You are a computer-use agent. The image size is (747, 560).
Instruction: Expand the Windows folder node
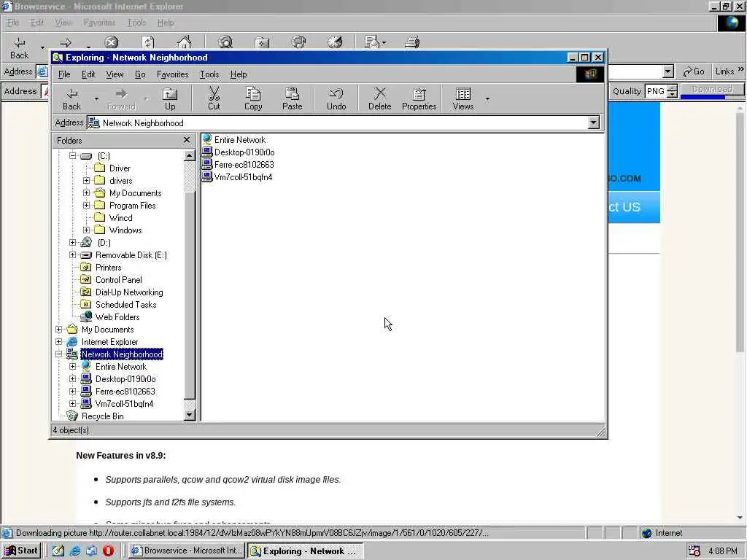[86, 230]
